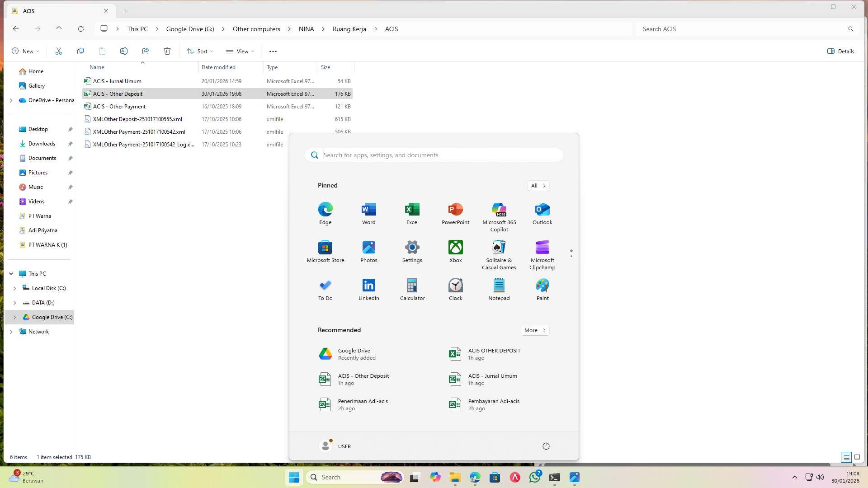This screenshot has width=868, height=488.
Task: Switch File Explorer to large thumbnails view
Action: coord(857,457)
